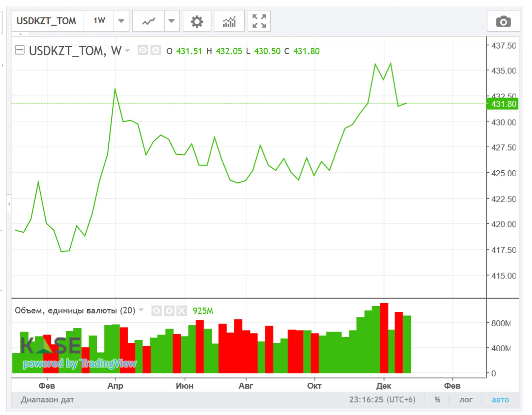Open volume indicator settings gear
The width and height of the screenshot is (532, 415).
[x=169, y=310]
